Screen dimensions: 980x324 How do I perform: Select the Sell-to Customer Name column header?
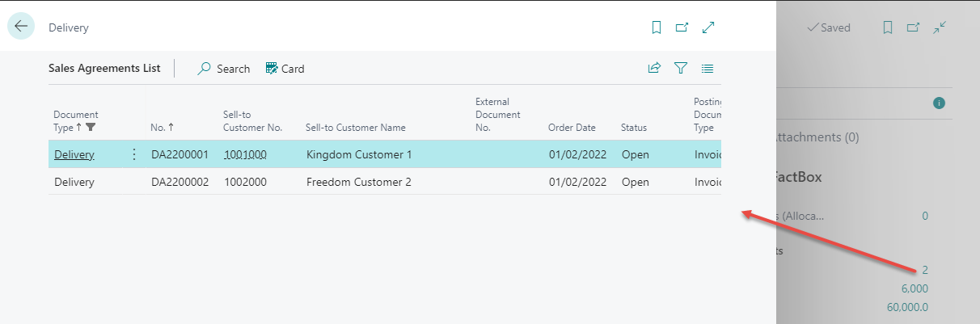coord(355,127)
